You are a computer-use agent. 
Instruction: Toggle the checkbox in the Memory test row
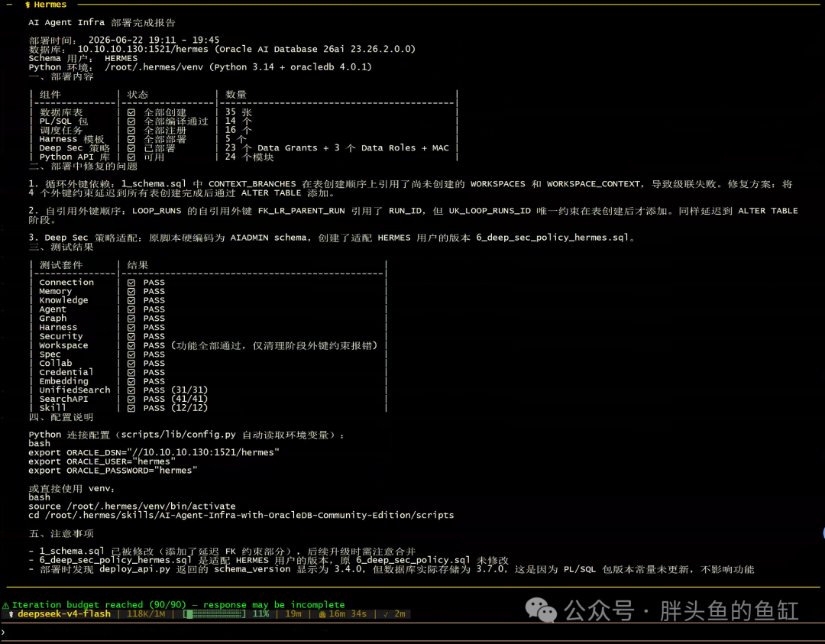pyautogui.click(x=131, y=292)
